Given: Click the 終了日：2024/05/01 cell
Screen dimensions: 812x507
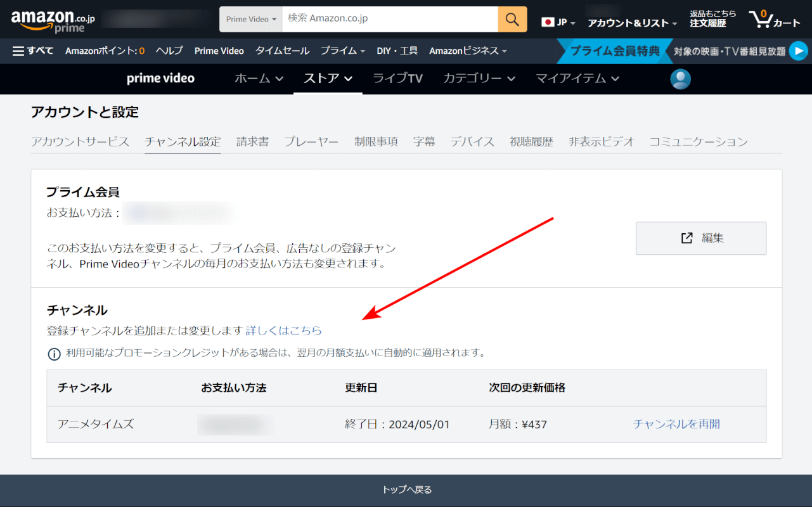Looking at the screenshot, I should (x=397, y=424).
